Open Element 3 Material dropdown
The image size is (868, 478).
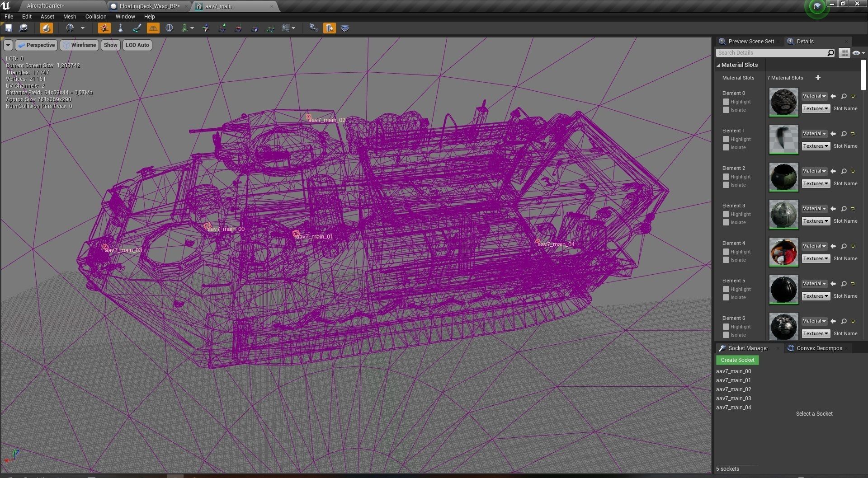[814, 209]
